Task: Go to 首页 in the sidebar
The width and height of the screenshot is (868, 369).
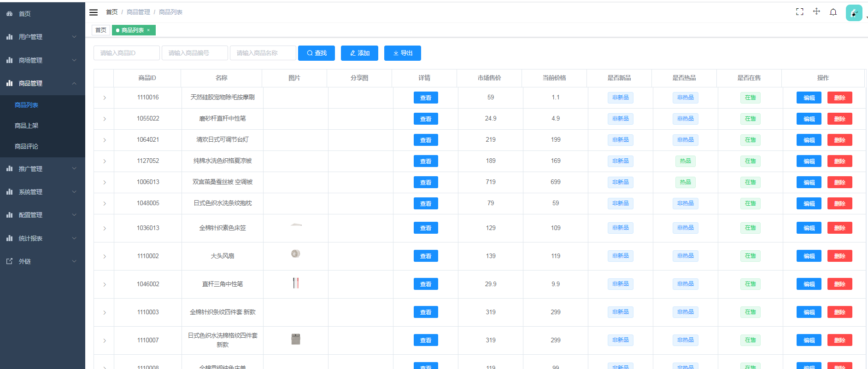Action: [x=42, y=14]
